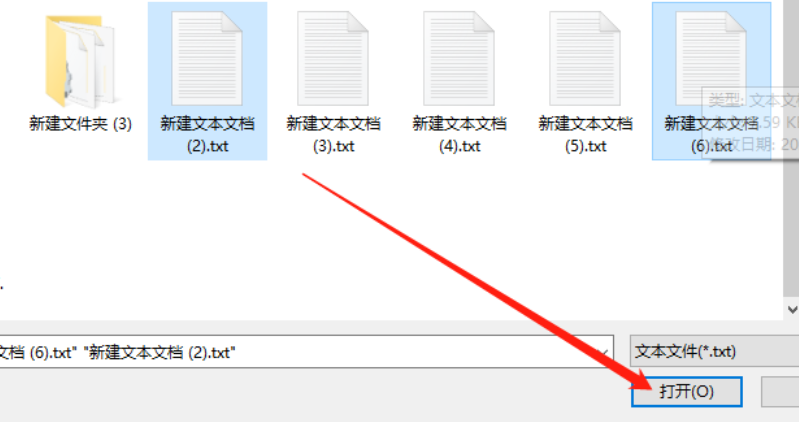Click the 新建文本文档 (2).txt file icon

click(207, 59)
